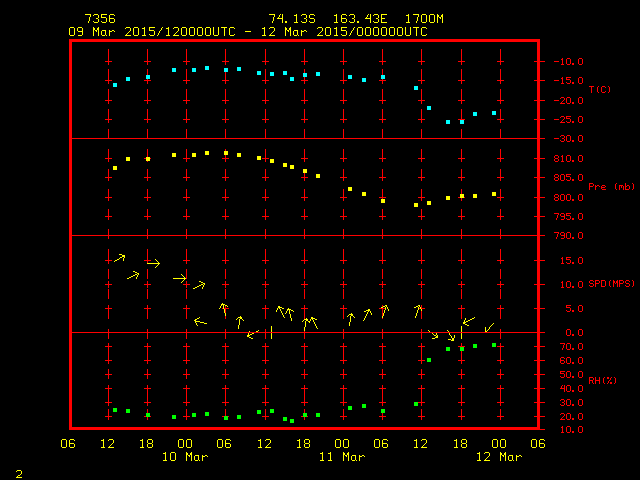Click station ID 7356 in header
The image size is (640, 480).
[99, 19]
